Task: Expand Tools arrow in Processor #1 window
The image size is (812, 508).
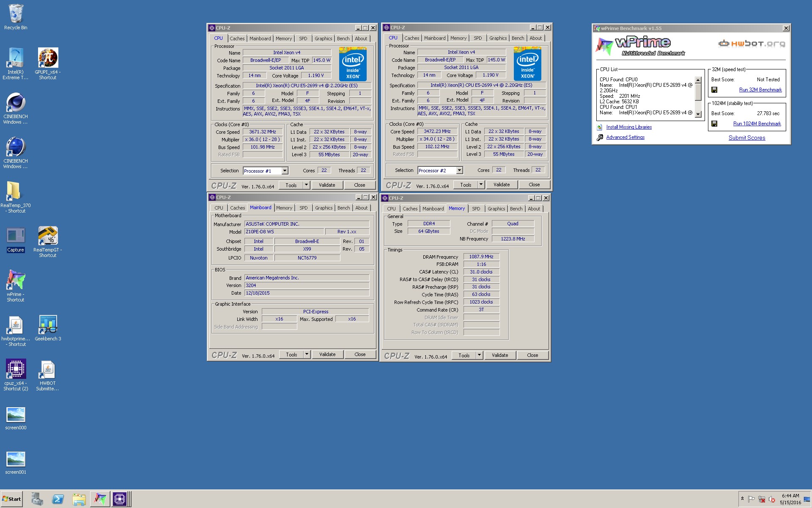Action: tap(306, 185)
